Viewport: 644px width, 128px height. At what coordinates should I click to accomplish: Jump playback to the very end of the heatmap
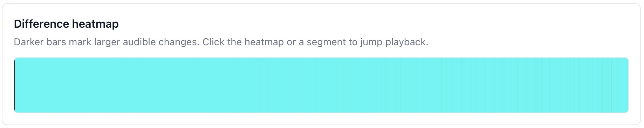(627, 85)
